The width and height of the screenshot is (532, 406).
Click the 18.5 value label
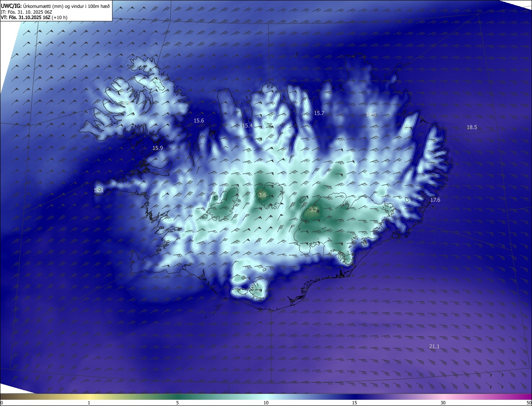(472, 127)
